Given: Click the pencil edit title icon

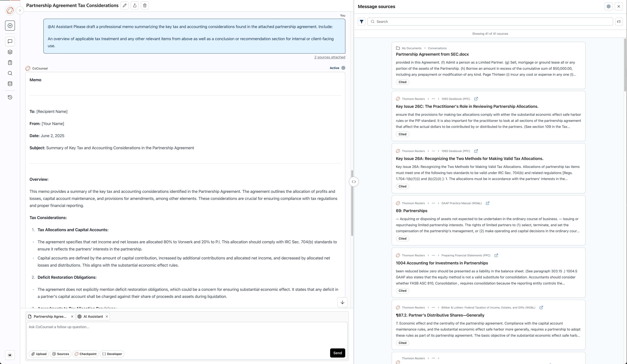Looking at the screenshot, I should [x=125, y=5].
